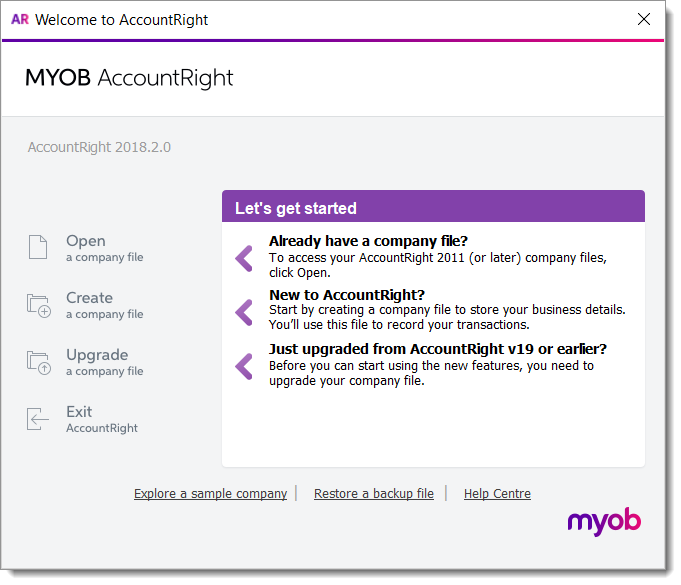The image size is (681, 585).
Task: Exit AccountRight
Action: click(x=79, y=412)
